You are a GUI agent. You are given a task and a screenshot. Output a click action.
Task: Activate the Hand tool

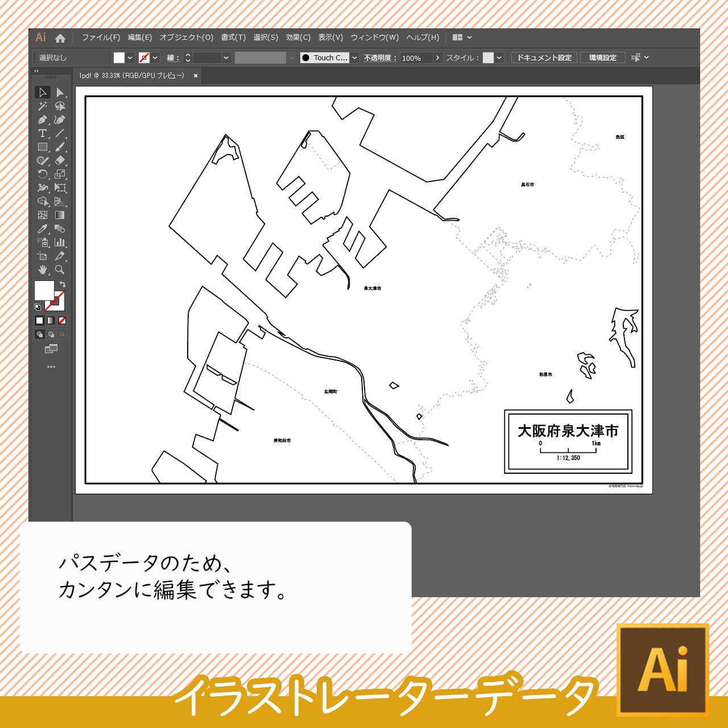[43, 270]
